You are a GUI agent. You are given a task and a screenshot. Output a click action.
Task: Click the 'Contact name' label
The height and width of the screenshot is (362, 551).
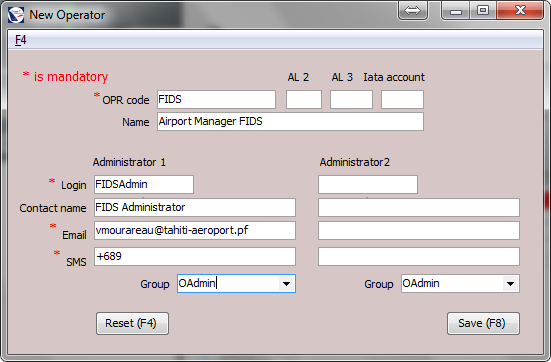[x=53, y=208]
